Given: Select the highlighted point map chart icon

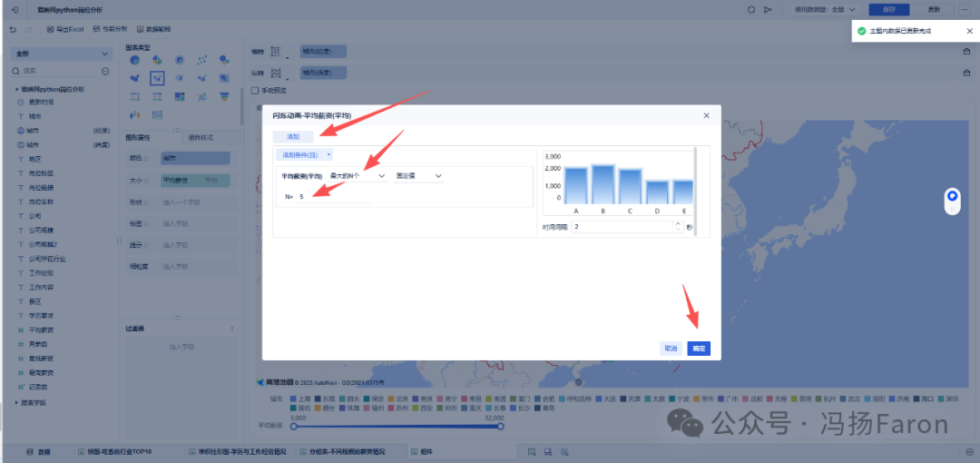Looking at the screenshot, I should [x=157, y=78].
